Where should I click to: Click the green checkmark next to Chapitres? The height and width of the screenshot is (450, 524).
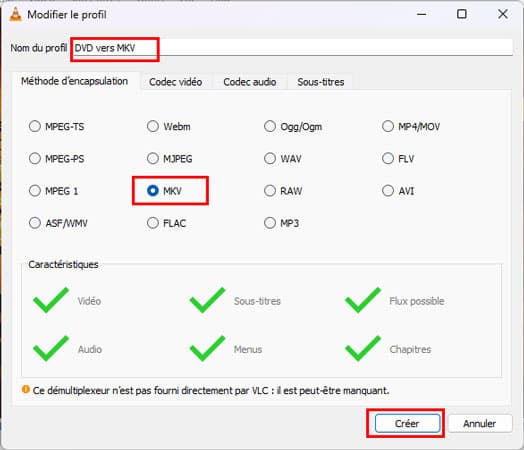coord(363,348)
